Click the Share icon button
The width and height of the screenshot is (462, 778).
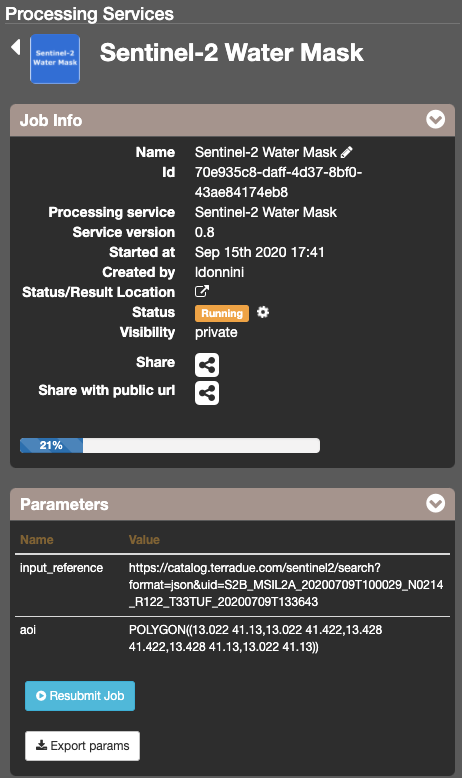tap(207, 365)
